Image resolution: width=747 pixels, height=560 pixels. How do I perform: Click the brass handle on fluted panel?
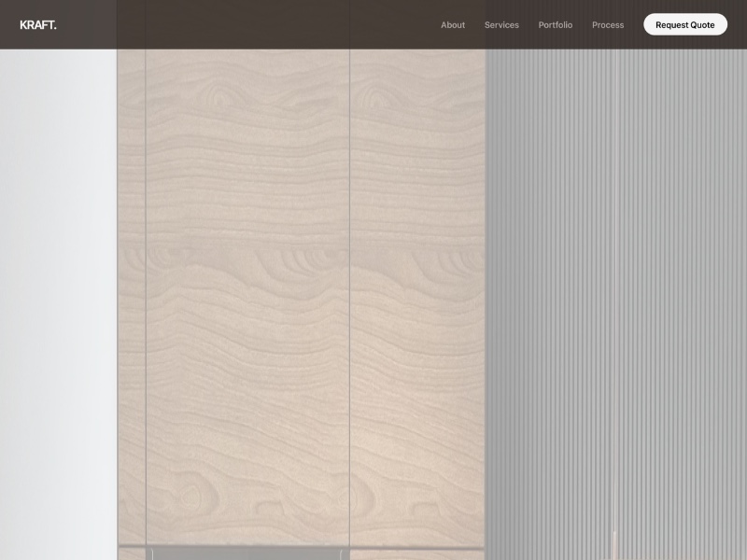click(x=614, y=544)
